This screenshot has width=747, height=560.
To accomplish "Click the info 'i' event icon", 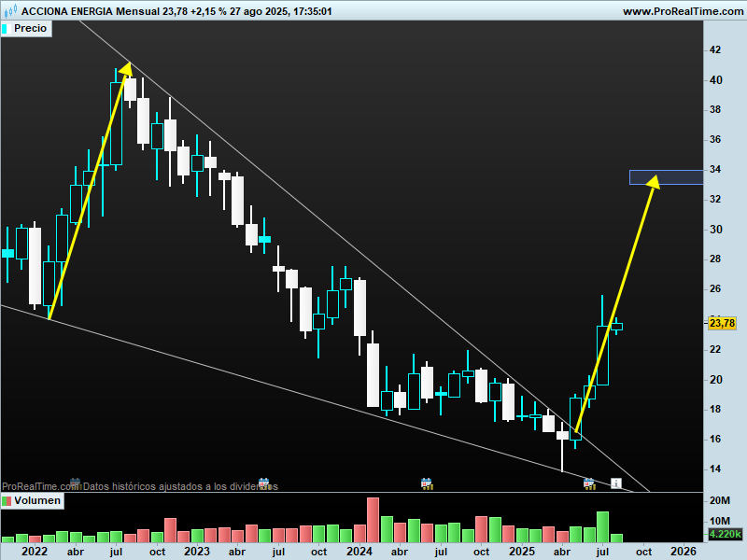I will [616, 483].
